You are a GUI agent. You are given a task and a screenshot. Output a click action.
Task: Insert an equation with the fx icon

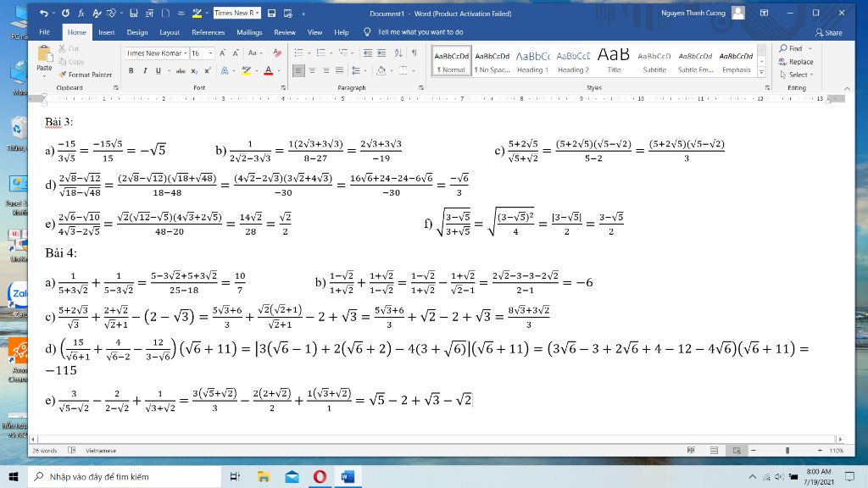pos(81,13)
